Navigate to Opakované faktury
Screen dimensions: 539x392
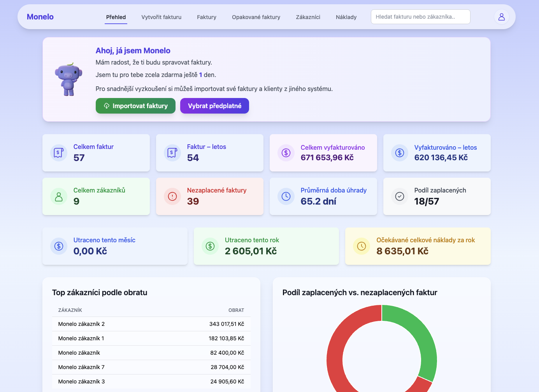256,17
